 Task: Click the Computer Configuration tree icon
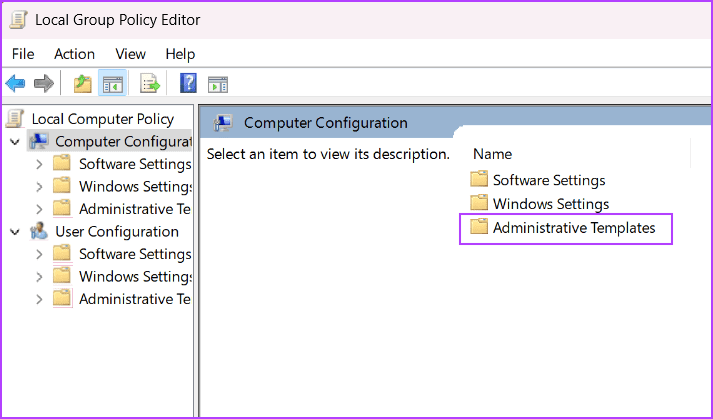(x=39, y=141)
